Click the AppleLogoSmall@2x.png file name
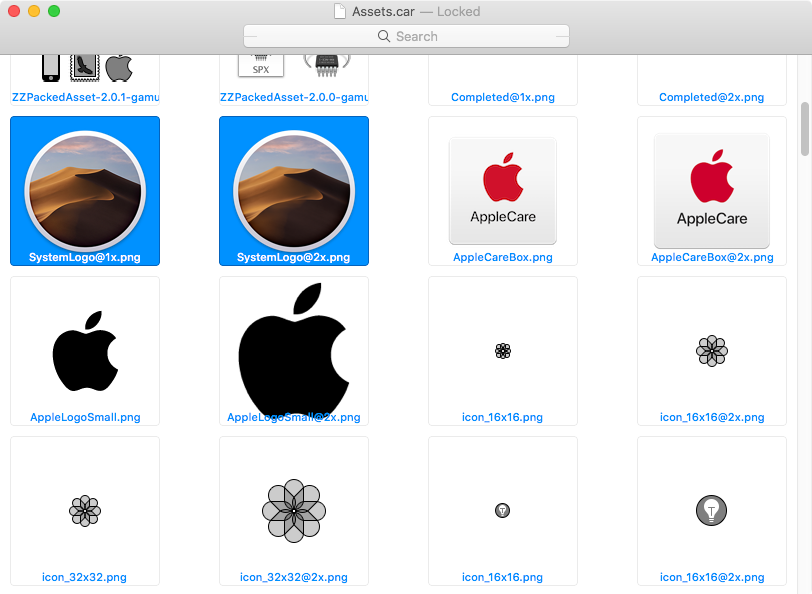 pos(294,417)
